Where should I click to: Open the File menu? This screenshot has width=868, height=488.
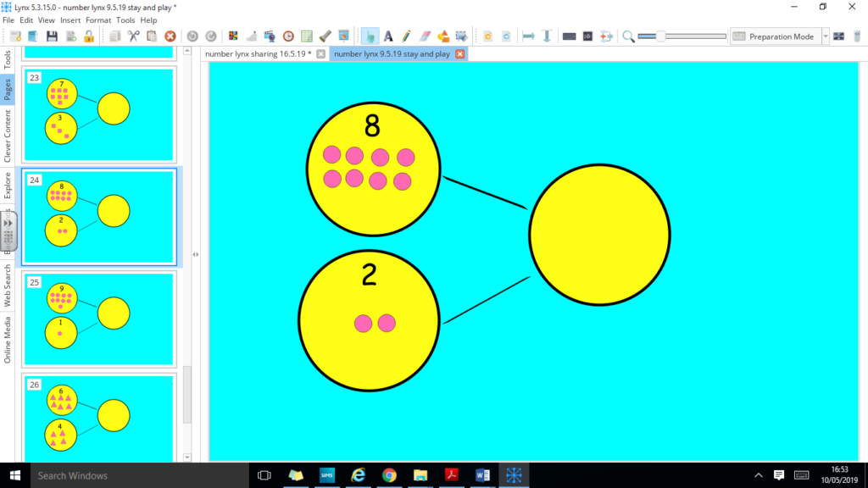[8, 20]
